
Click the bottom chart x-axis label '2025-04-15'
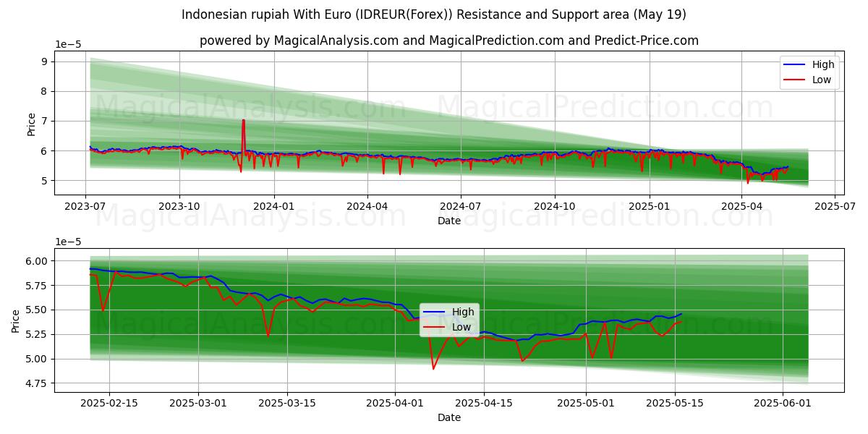tap(484, 404)
